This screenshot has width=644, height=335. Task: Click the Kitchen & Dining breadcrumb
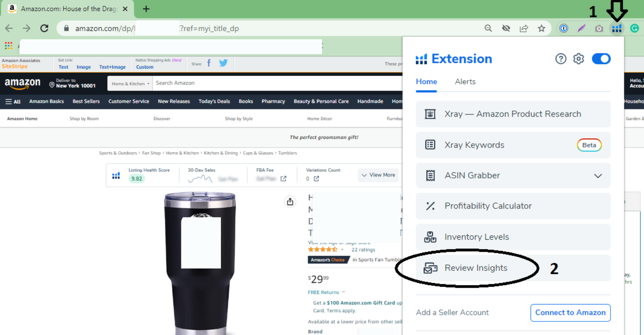pos(221,153)
